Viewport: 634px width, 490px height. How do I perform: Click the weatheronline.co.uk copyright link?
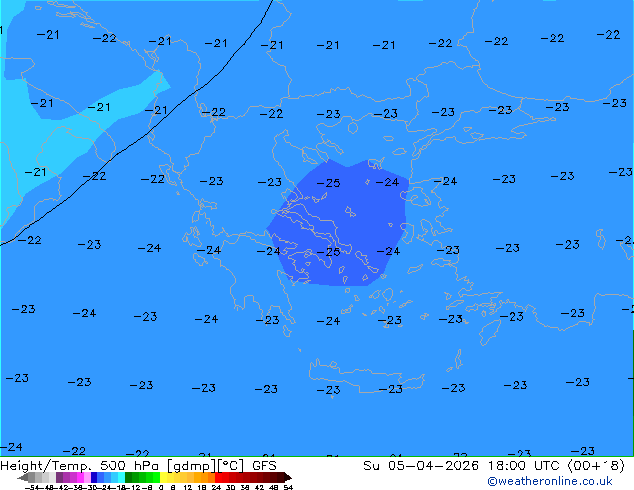[x=550, y=481]
